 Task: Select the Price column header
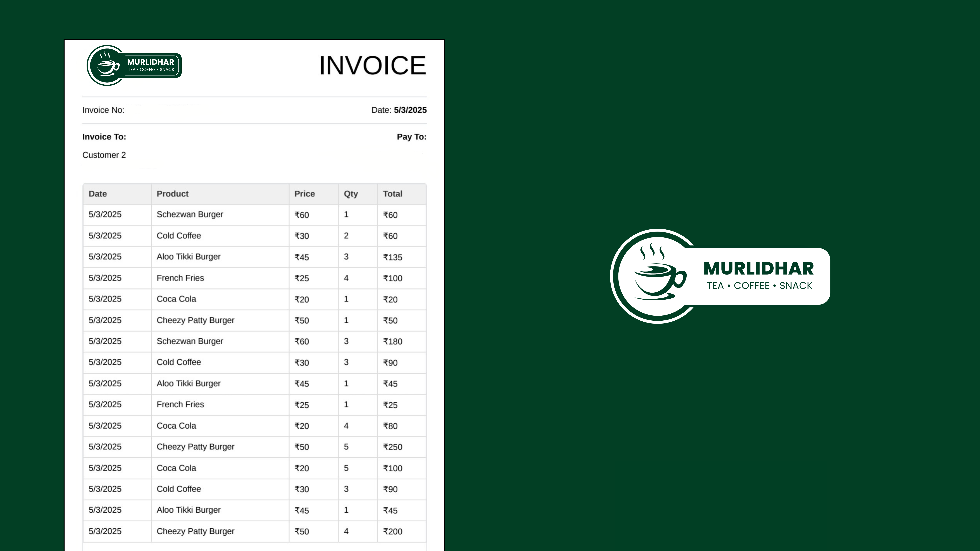[x=304, y=194]
